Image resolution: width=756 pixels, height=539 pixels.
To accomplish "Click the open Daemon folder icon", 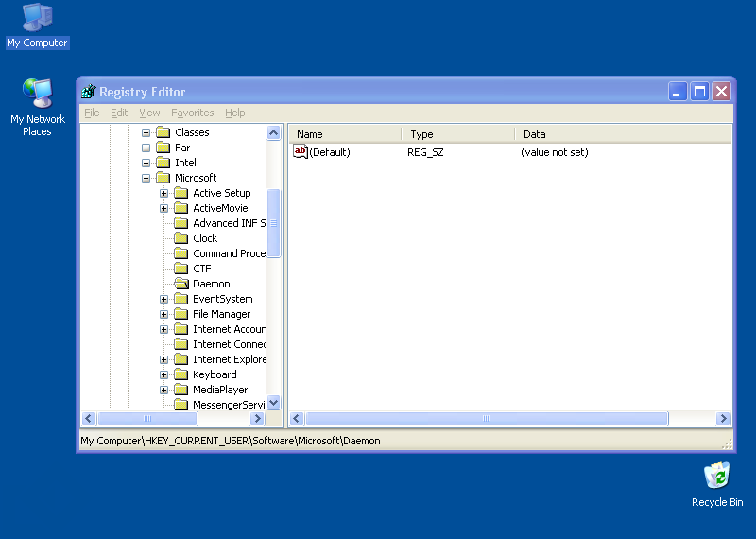I will click(x=181, y=284).
